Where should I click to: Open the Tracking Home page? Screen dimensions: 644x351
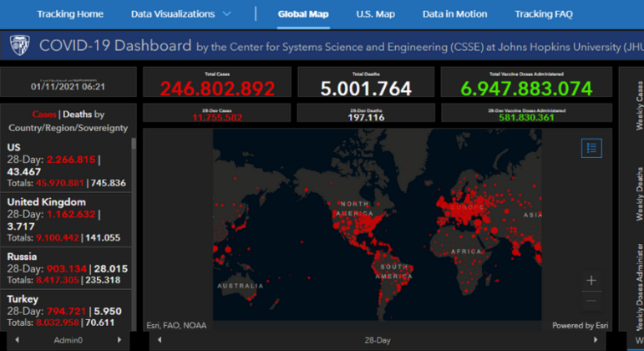[70, 14]
